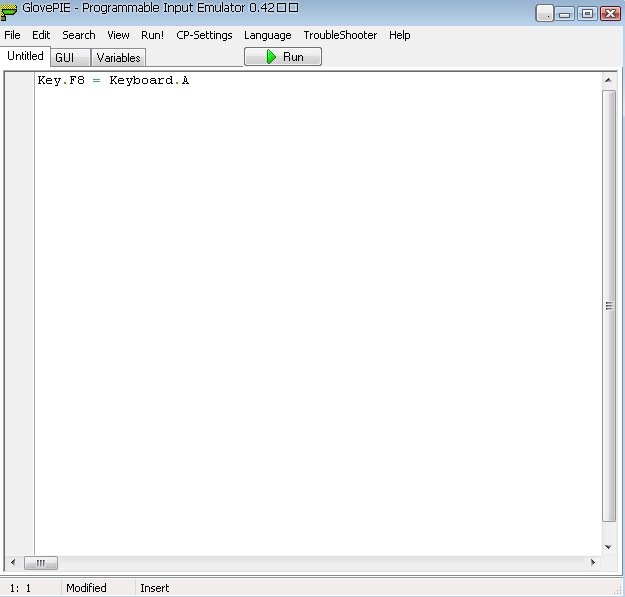Viewport: 625px width, 597px height.
Task: Click the green Run button
Action: pos(283,57)
